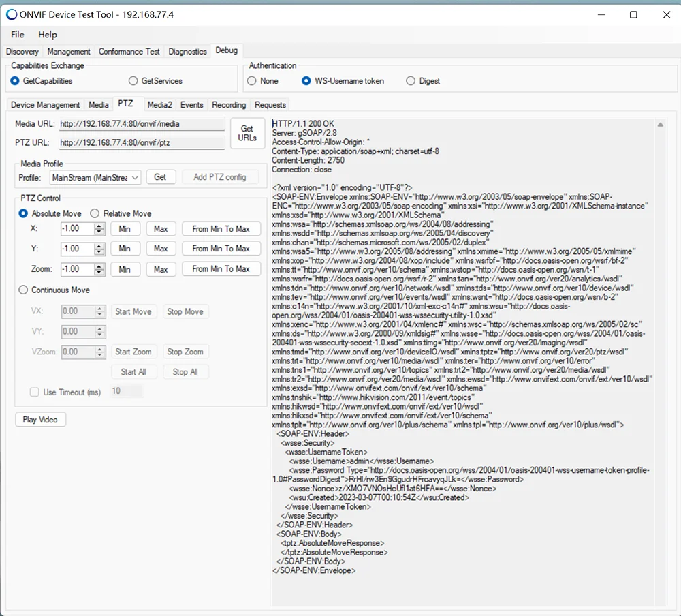Open the Media sub-tab
681x616 pixels.
pyautogui.click(x=99, y=105)
